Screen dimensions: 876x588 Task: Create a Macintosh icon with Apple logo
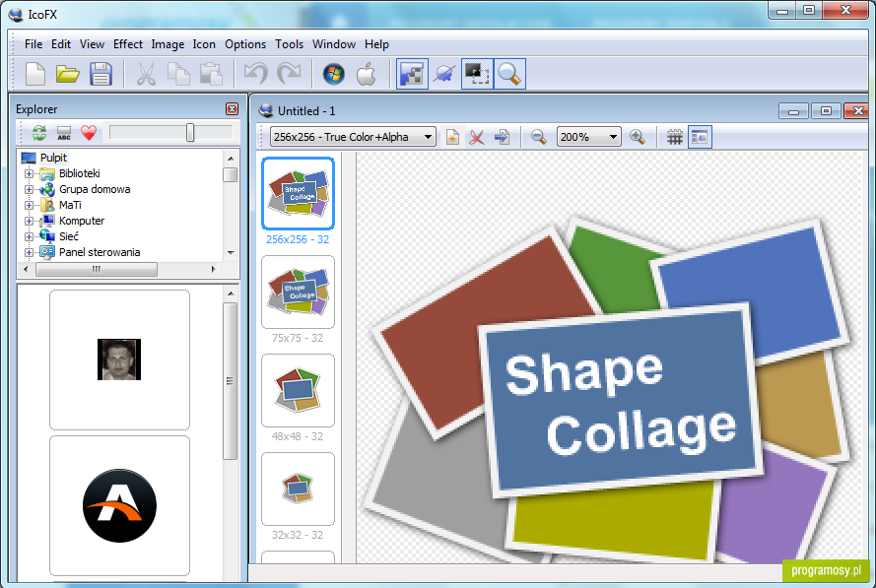367,74
